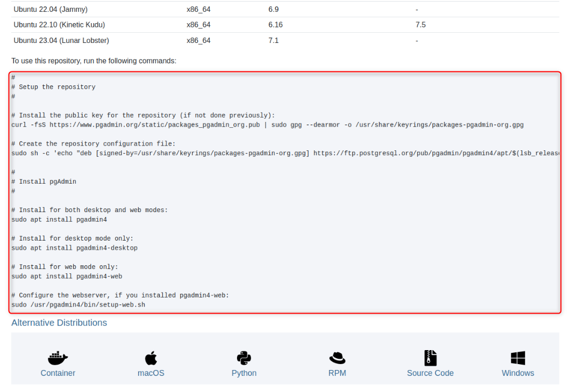
Task: Click 'sudo apt install pgadmin4-web' command
Action: click(x=67, y=277)
